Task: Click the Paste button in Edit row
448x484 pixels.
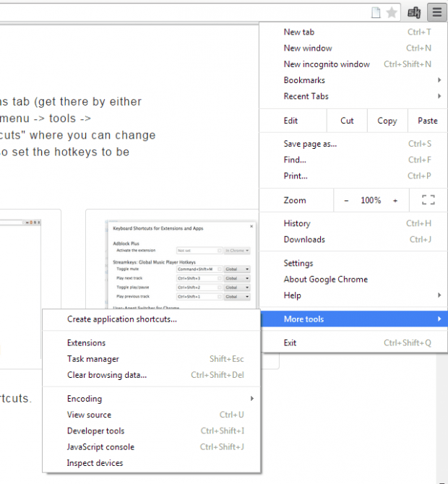Action: click(428, 121)
